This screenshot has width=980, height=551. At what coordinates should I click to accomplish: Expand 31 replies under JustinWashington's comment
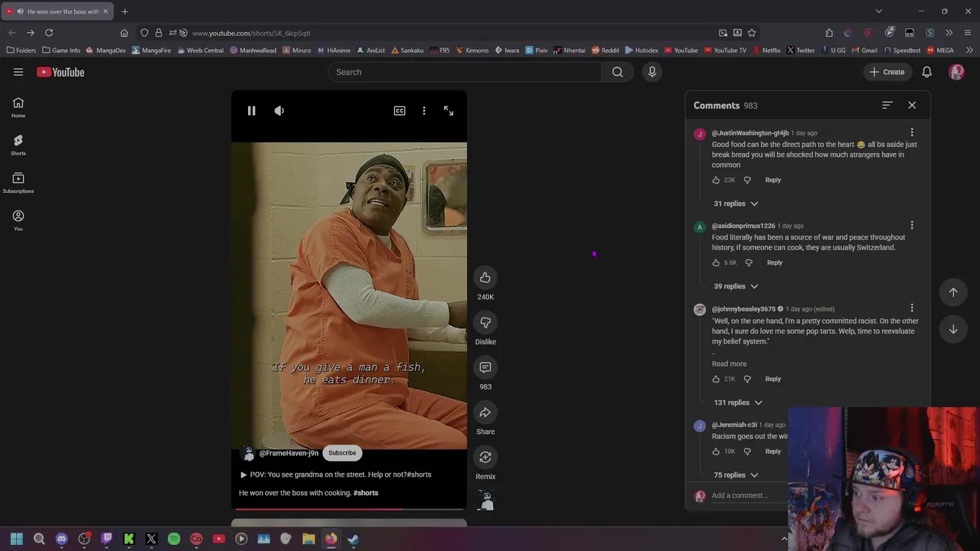(736, 204)
